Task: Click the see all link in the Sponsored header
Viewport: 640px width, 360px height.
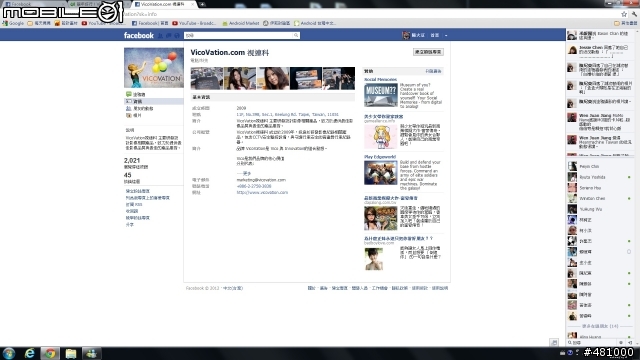Action: coord(433,71)
